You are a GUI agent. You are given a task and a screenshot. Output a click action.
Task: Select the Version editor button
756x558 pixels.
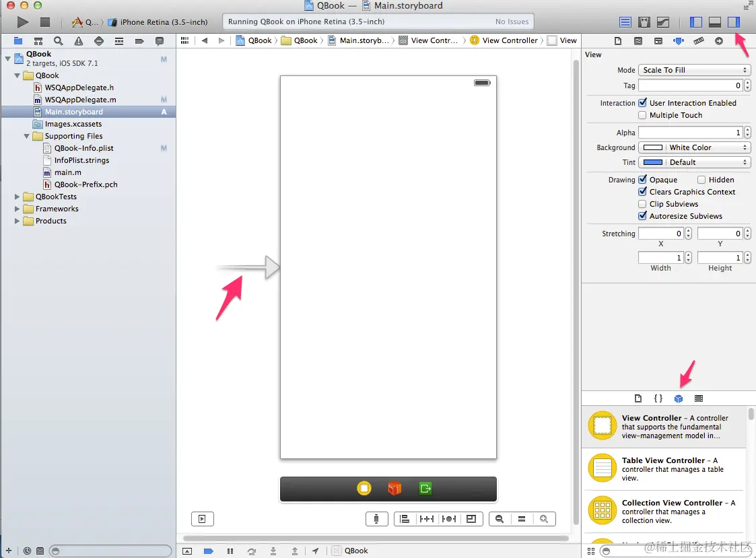point(663,22)
